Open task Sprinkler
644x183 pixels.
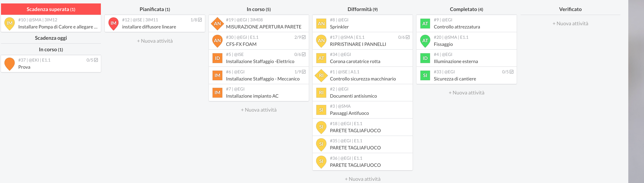pyautogui.click(x=362, y=24)
